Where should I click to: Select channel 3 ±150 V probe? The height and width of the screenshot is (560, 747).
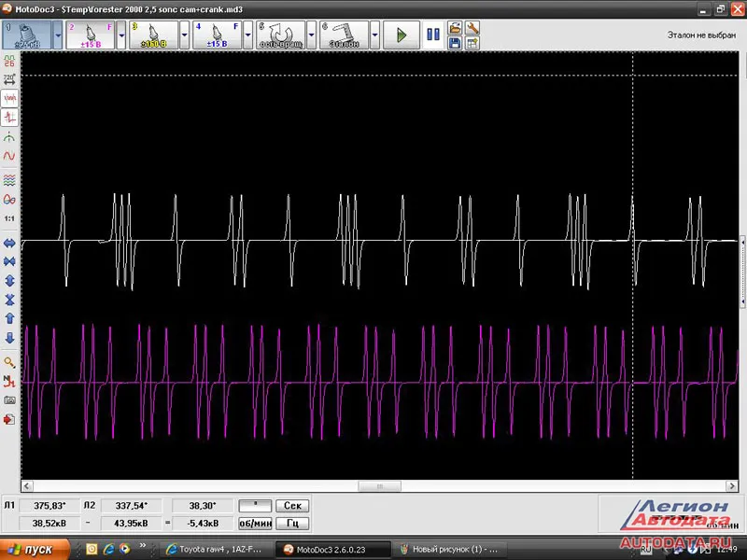click(x=153, y=35)
